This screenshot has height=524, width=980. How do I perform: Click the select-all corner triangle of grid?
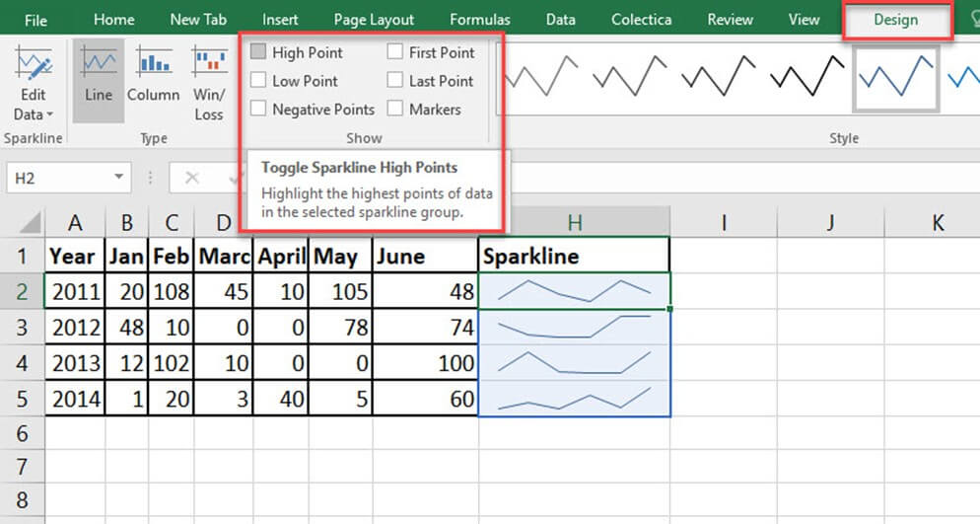pyautogui.click(x=29, y=222)
